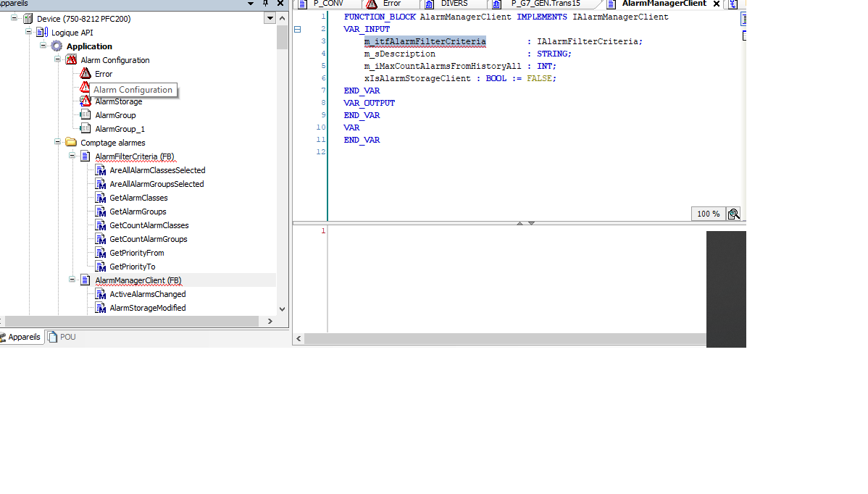Click the Device (750-8212 PFC200) icon
Screen dimensions: 868x494
[28, 19]
